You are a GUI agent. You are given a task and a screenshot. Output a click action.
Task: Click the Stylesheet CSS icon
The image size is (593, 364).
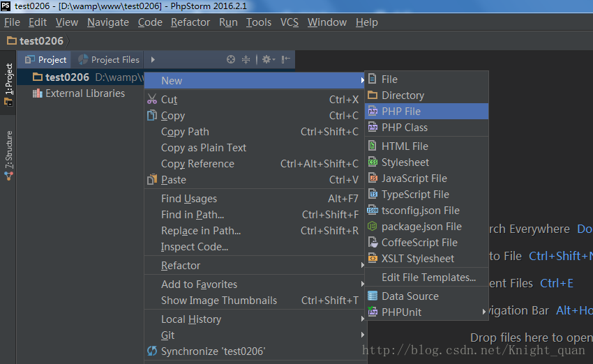click(373, 162)
